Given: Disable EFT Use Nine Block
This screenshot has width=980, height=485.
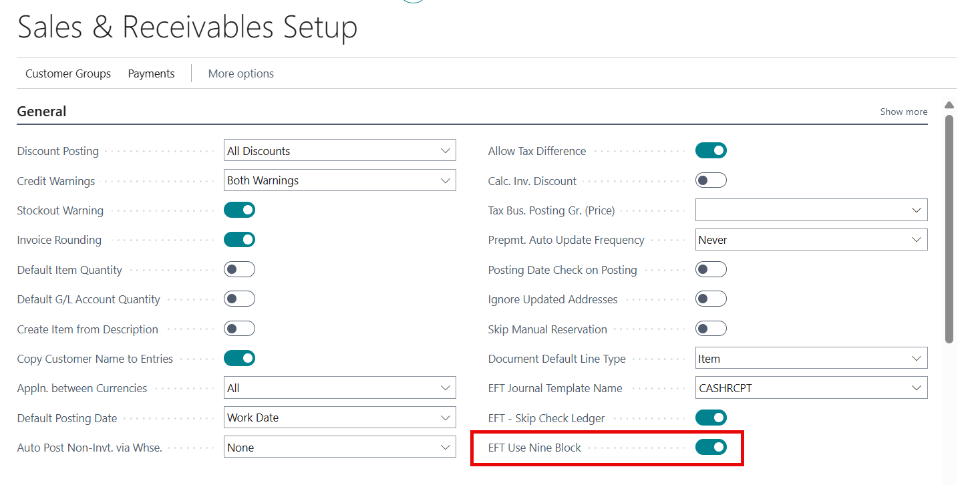Looking at the screenshot, I should click(x=711, y=447).
